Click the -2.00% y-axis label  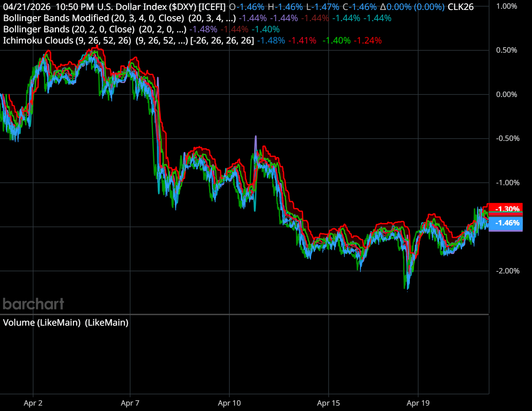507,271
